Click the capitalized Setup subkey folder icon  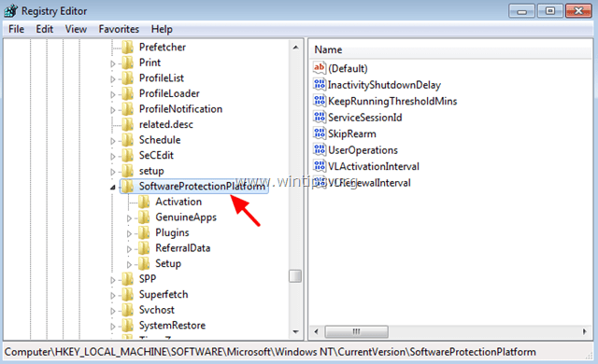(144, 263)
